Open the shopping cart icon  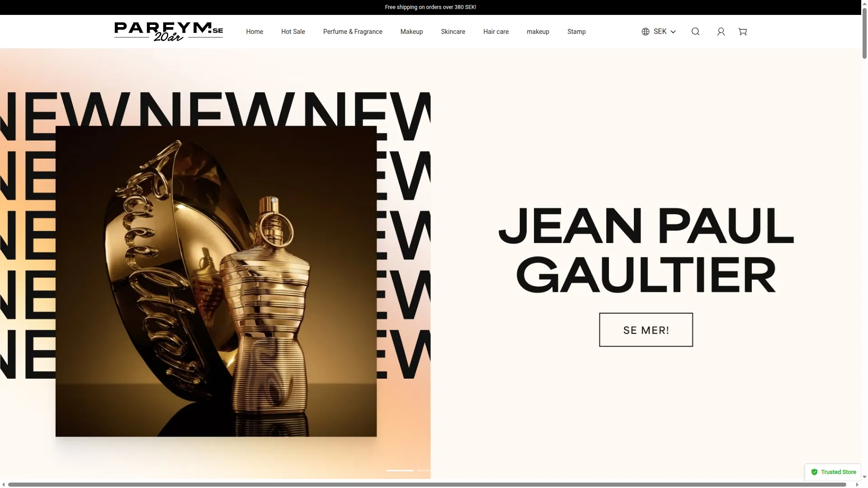pos(743,32)
